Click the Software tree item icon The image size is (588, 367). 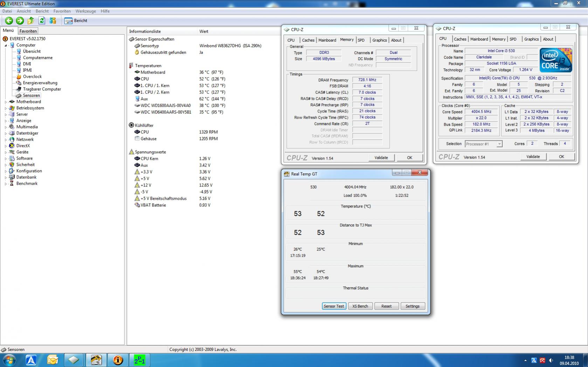click(12, 158)
